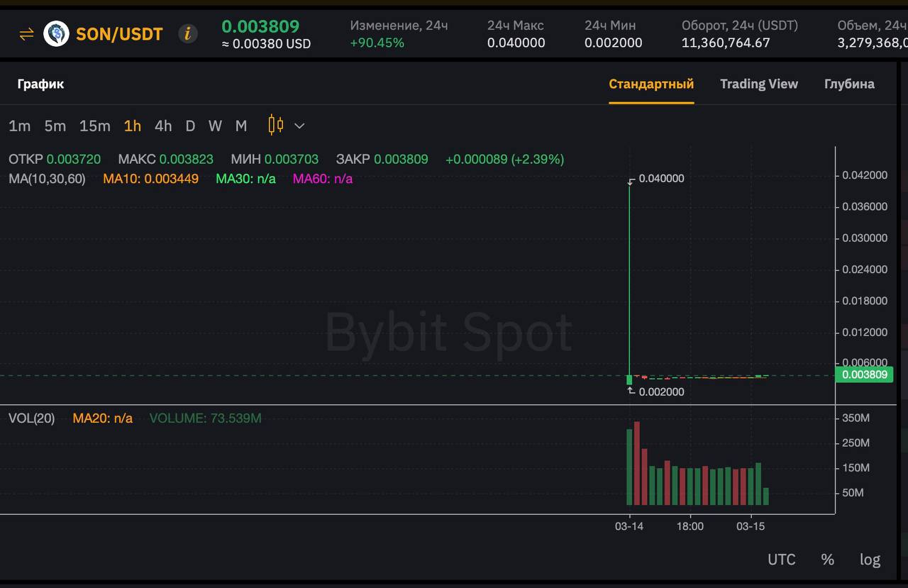Click the МИН 0.003703 low value
This screenshot has height=588, width=908.
click(x=275, y=160)
